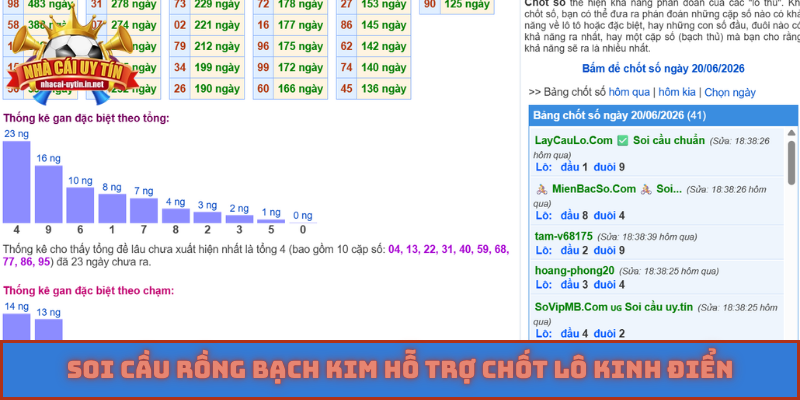The height and width of the screenshot is (400, 800).
Task: Click the '0 ng' label above tổng 0
Action: (303, 215)
